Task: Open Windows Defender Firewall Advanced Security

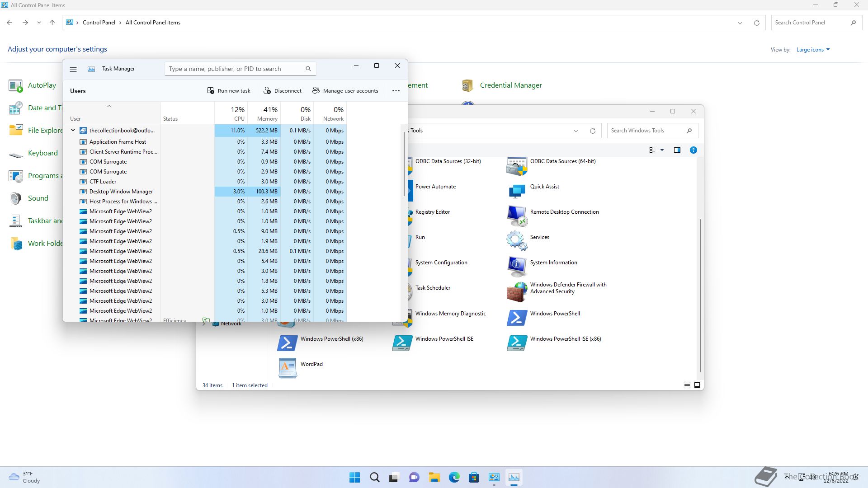Action: (x=557, y=292)
